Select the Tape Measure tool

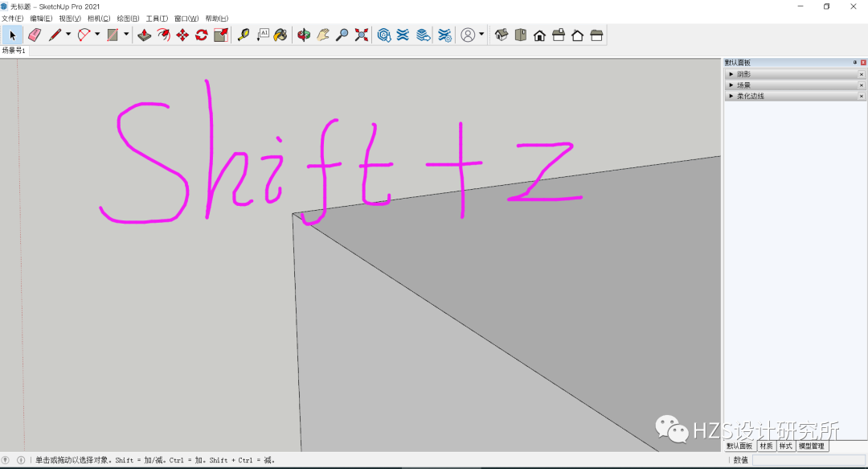243,35
